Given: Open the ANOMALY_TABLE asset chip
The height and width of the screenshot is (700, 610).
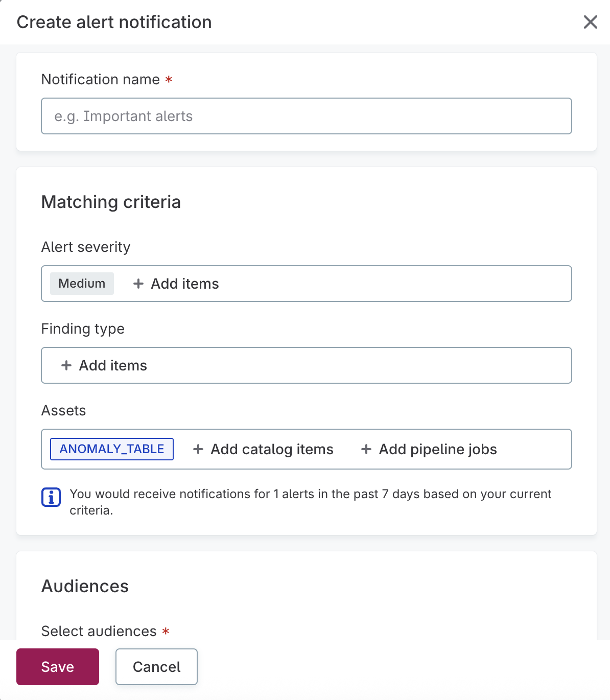Looking at the screenshot, I should point(111,449).
